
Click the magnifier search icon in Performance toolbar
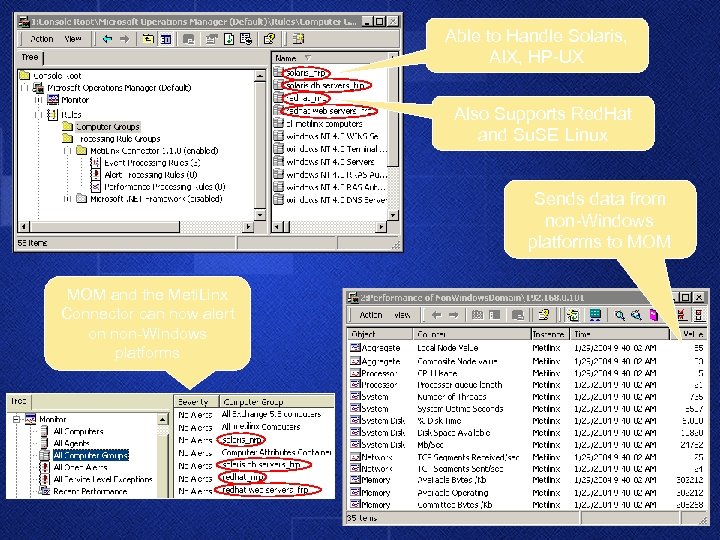point(619,315)
